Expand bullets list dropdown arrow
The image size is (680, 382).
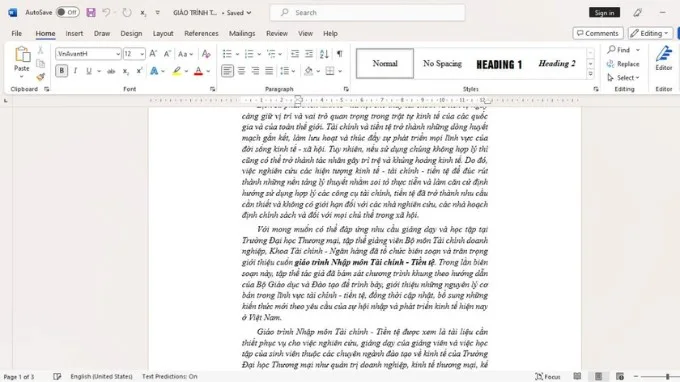click(237, 54)
